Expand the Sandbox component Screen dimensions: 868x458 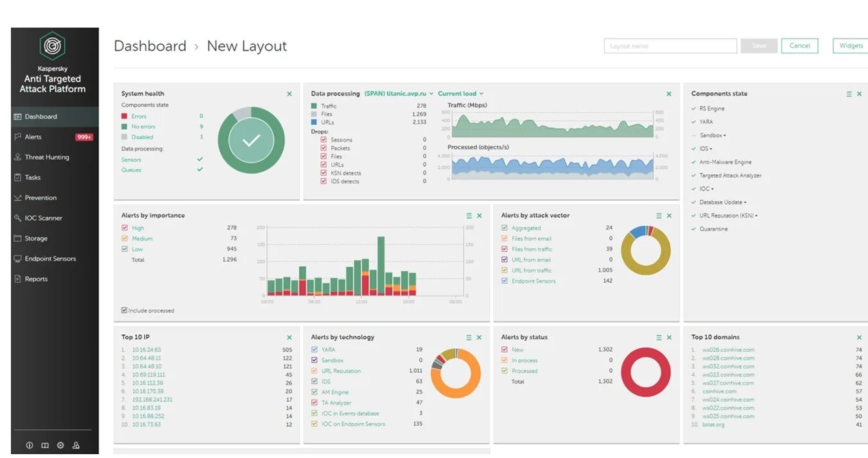point(713,135)
